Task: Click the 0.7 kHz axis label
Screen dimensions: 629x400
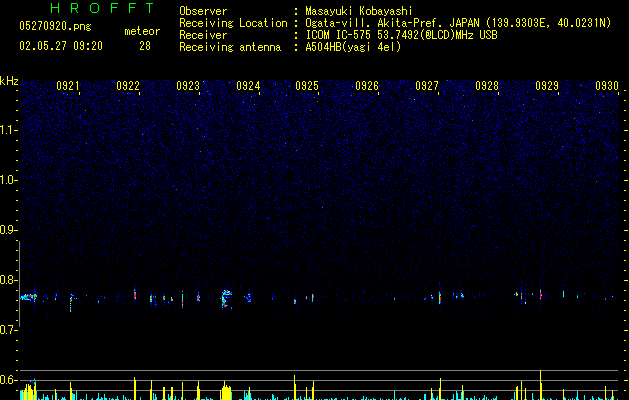Action: pos(9,330)
